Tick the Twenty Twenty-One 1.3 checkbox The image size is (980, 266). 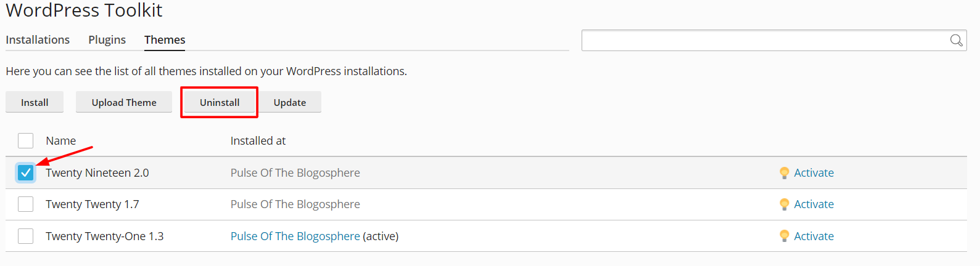25,236
